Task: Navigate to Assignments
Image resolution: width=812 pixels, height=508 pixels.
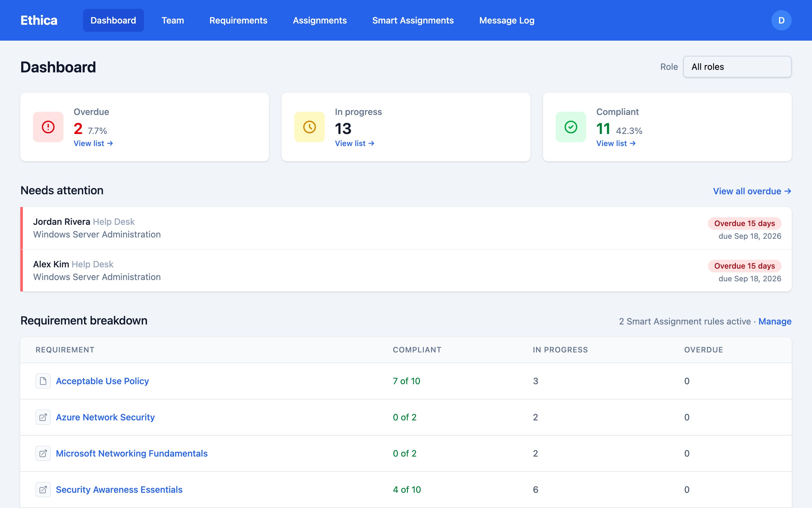Action: pos(320,21)
